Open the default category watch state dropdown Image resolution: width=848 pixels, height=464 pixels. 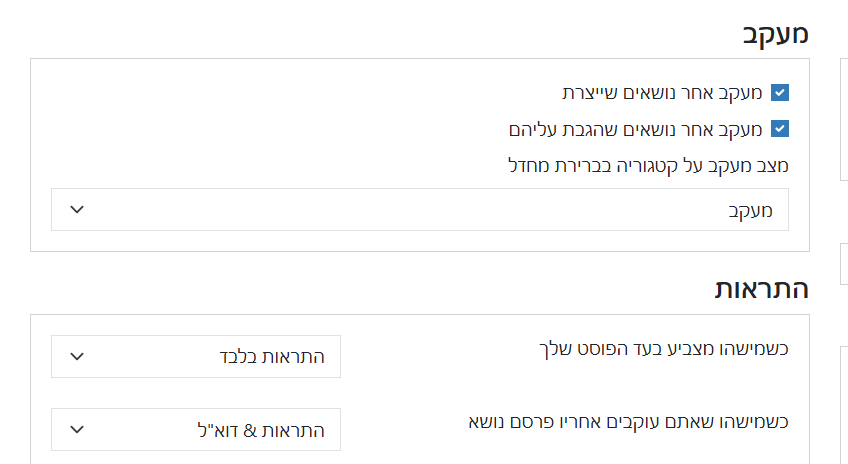[419, 210]
